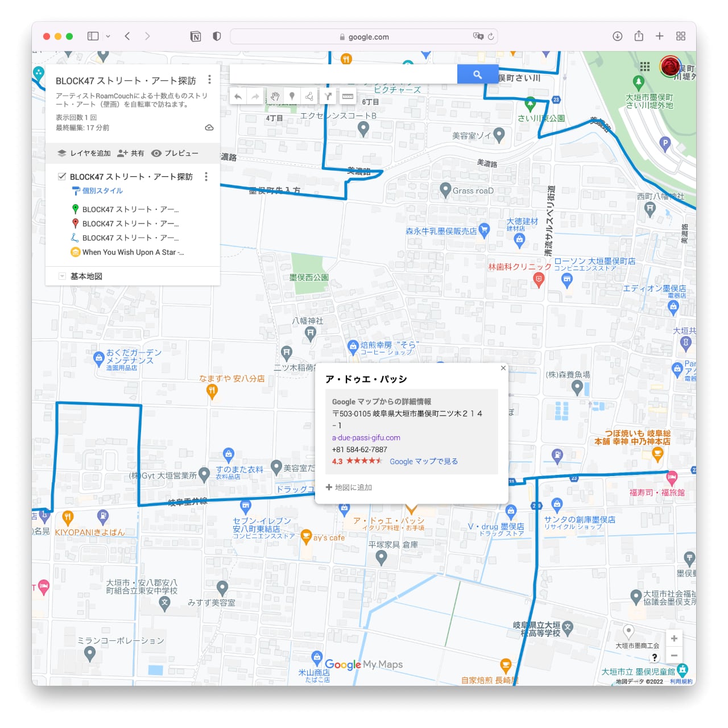Click the zoom in plus button
Image resolution: width=728 pixels, height=728 pixels.
tap(674, 638)
